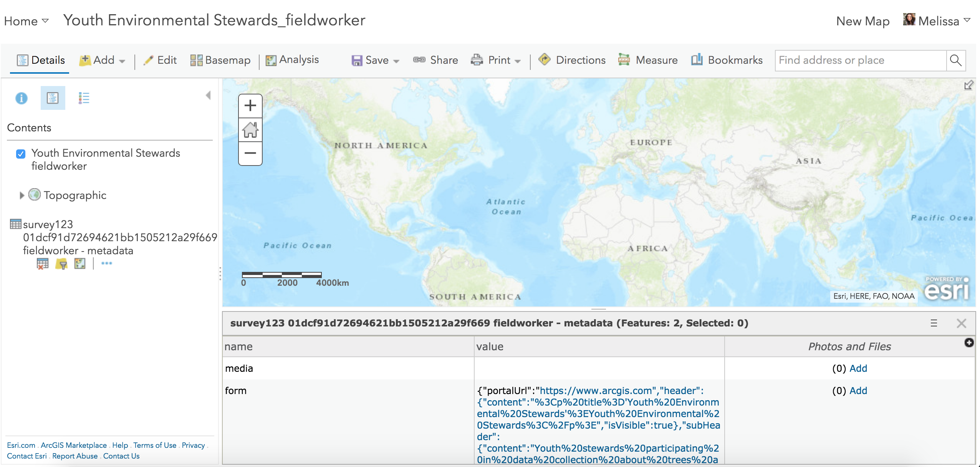Select the media row name cell
The image size is (980, 467).
click(348, 368)
